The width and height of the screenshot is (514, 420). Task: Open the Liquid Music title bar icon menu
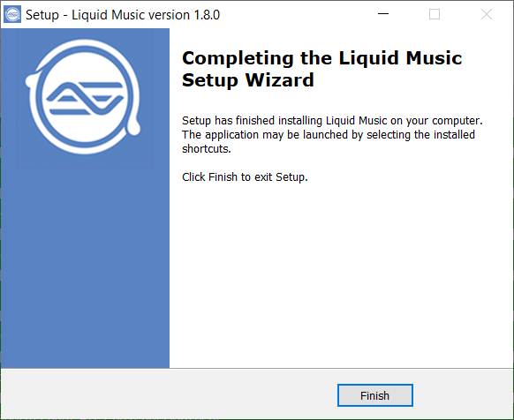point(12,14)
